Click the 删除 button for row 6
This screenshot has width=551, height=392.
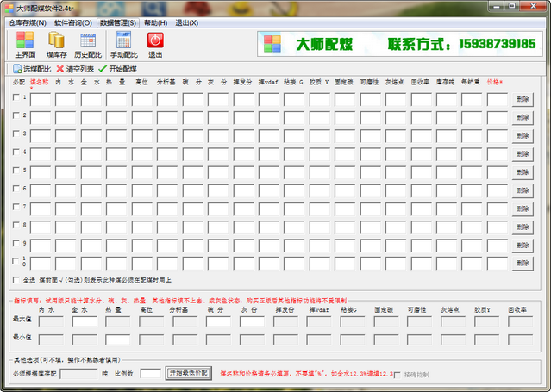coord(523,190)
